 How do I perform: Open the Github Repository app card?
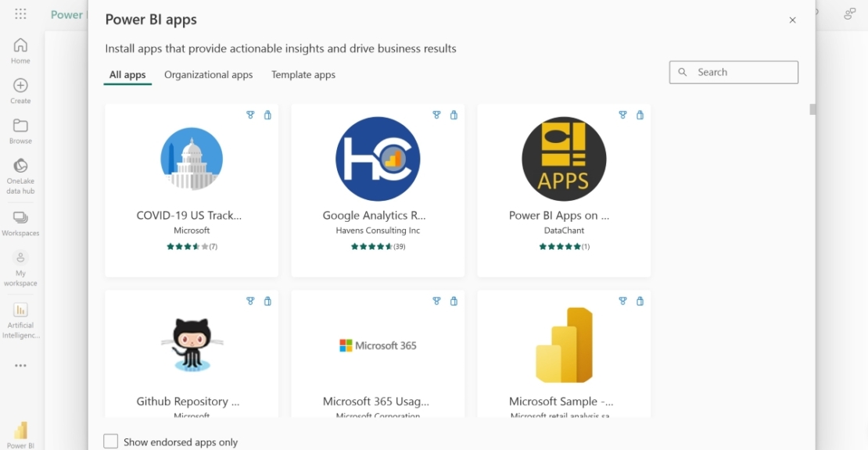point(191,353)
